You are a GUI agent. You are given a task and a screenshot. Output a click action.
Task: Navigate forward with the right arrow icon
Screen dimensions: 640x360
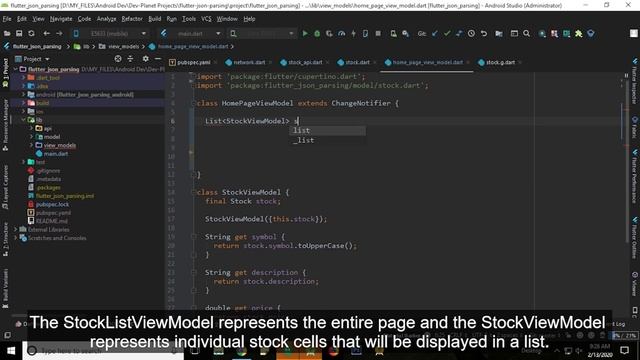point(59,33)
